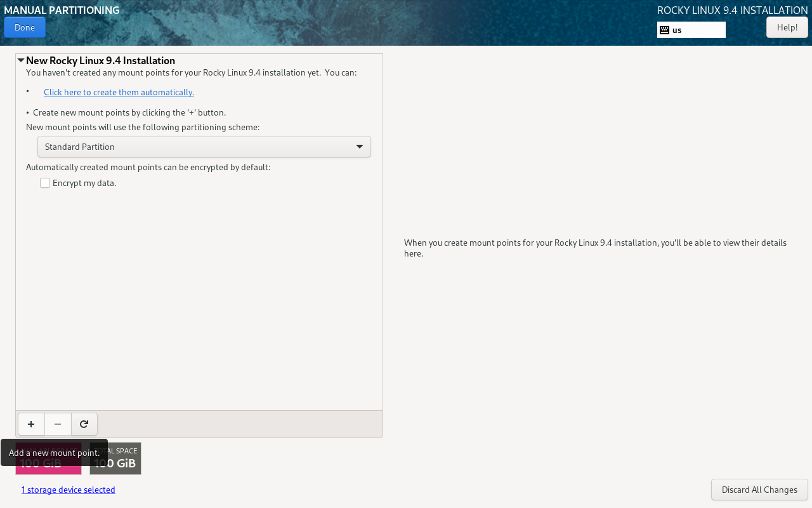Select the 'us' keyboard layout indicator
The width and height of the screenshot is (812, 508).
click(691, 30)
